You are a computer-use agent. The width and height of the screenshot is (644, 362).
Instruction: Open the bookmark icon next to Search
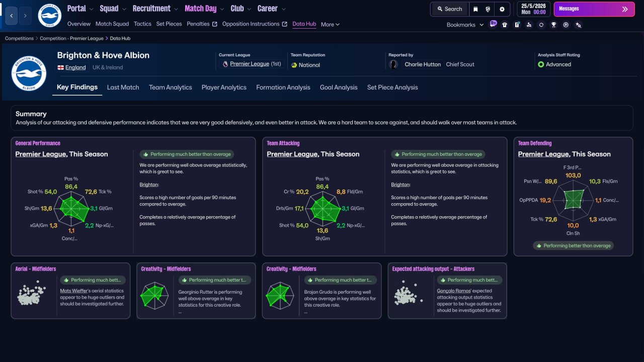[475, 9]
